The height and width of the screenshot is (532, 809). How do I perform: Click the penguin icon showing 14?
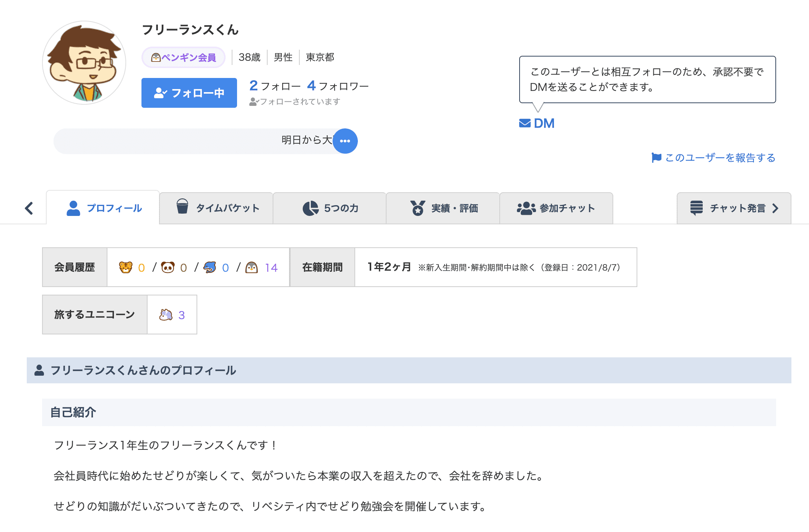click(x=252, y=267)
